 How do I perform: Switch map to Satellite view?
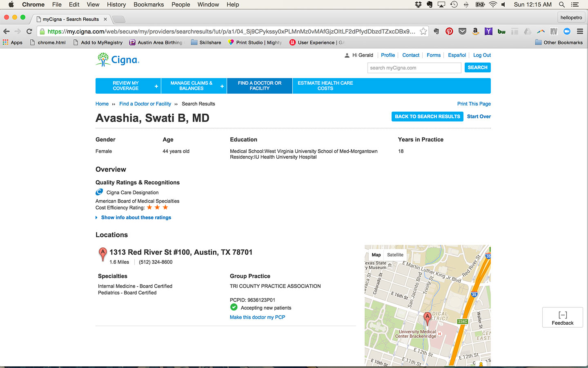point(395,255)
